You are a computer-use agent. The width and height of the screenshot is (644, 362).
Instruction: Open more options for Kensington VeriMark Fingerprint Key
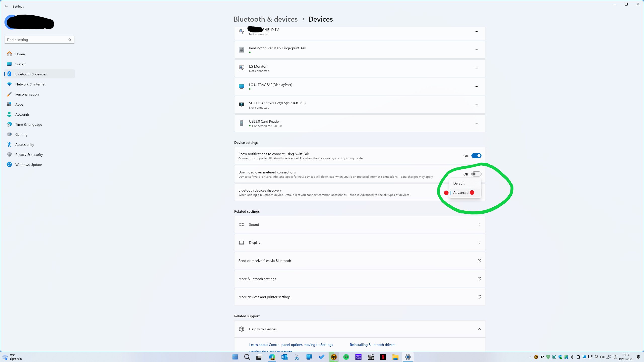(476, 50)
